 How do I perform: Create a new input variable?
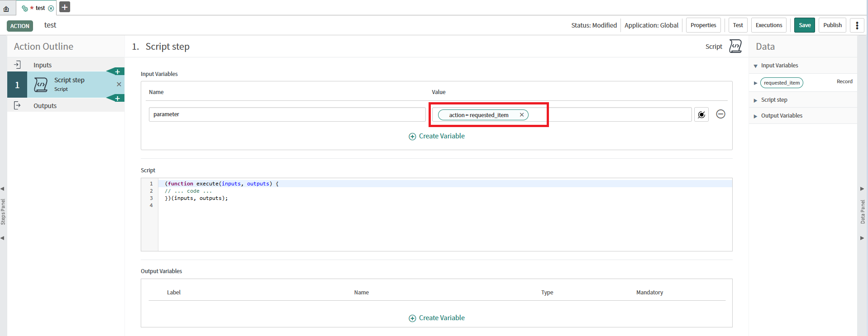click(x=437, y=136)
